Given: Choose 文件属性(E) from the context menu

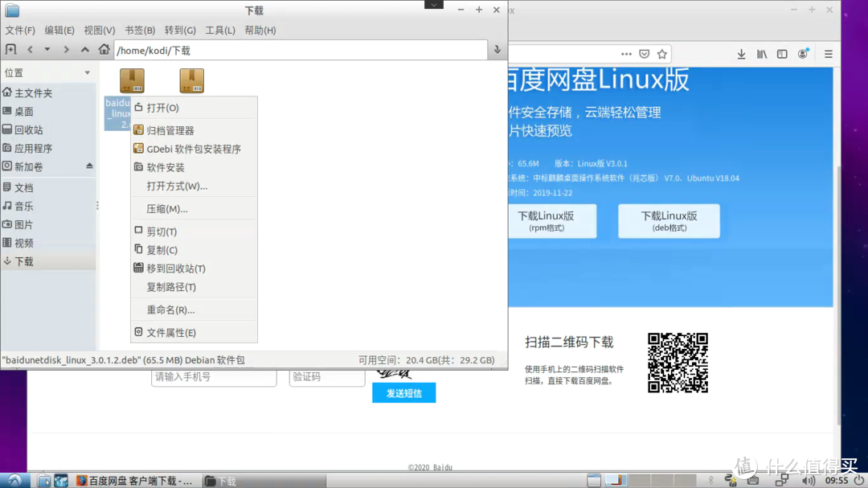Looking at the screenshot, I should click(194, 332).
